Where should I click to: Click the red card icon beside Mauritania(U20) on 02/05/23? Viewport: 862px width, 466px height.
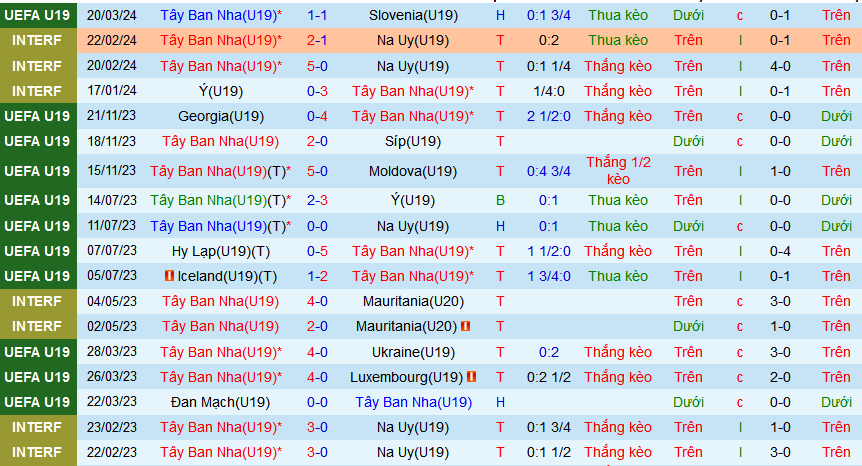point(465,326)
